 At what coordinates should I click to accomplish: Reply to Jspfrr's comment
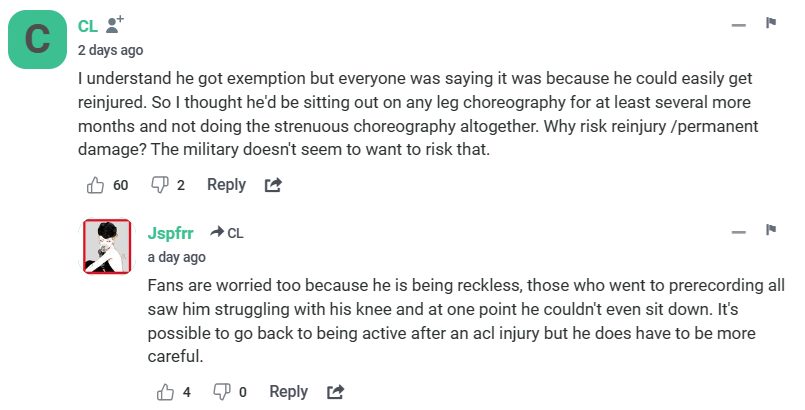[x=289, y=392]
